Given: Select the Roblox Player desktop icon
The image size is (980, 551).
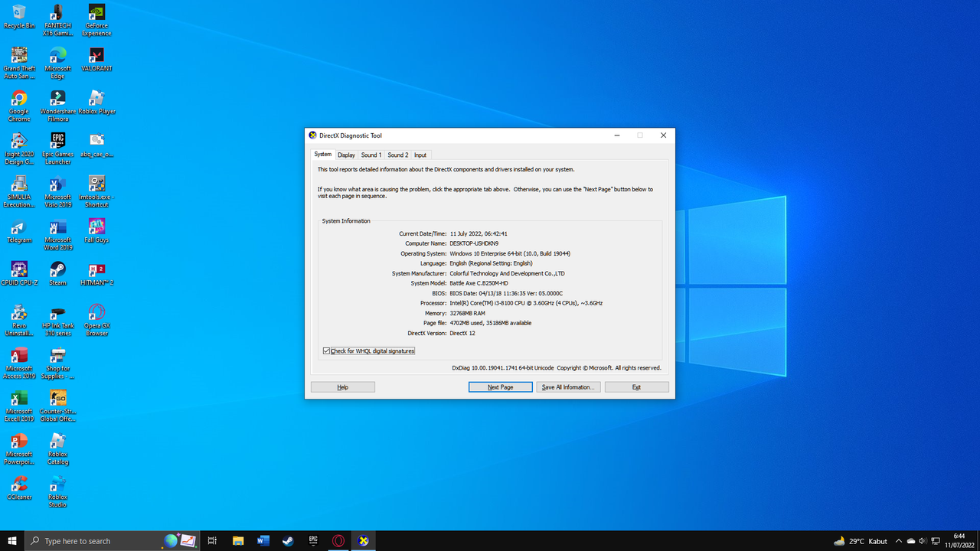Looking at the screenshot, I should click(x=96, y=103).
